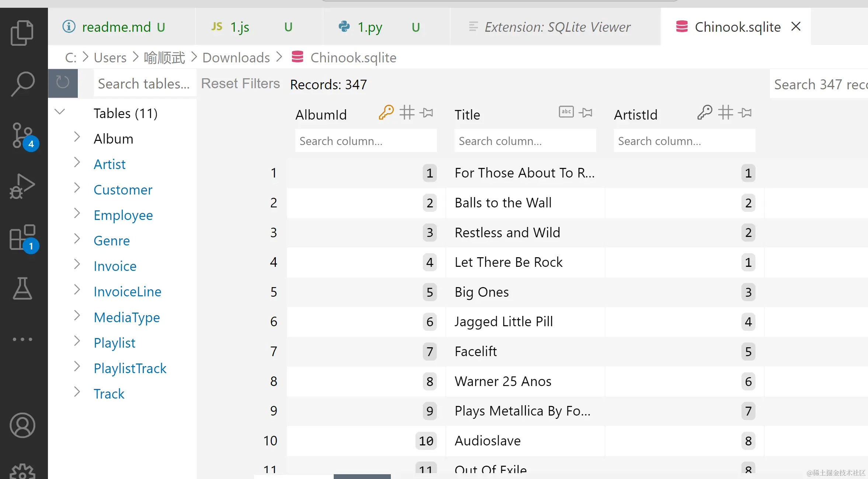Expand the Artist table chevron
The image size is (868, 479).
[x=77, y=162]
